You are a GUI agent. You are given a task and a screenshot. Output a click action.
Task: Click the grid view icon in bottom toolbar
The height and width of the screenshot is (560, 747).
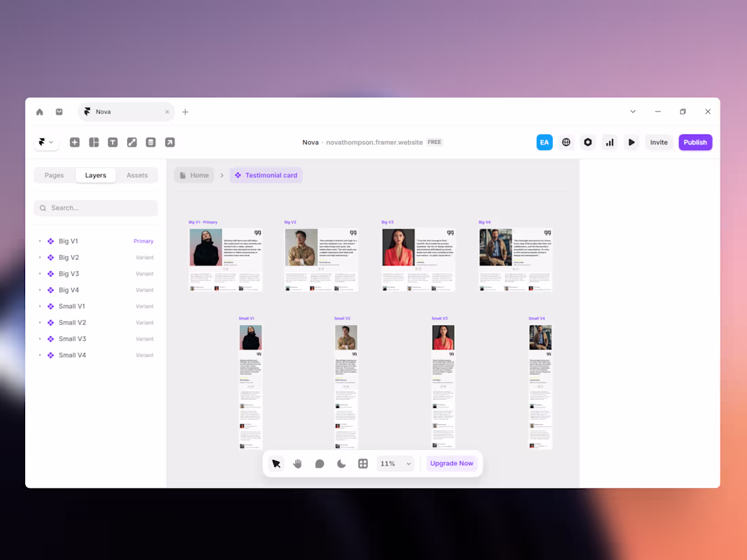pyautogui.click(x=363, y=464)
